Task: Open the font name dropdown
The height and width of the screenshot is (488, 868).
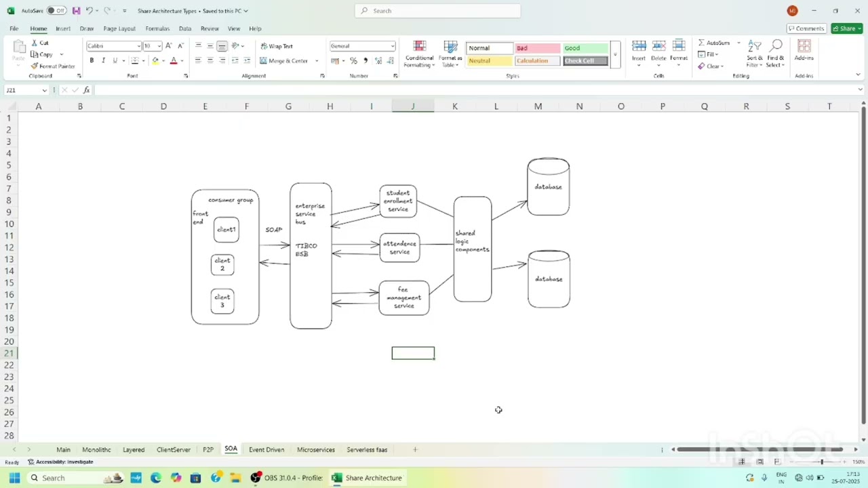Action: [139, 46]
